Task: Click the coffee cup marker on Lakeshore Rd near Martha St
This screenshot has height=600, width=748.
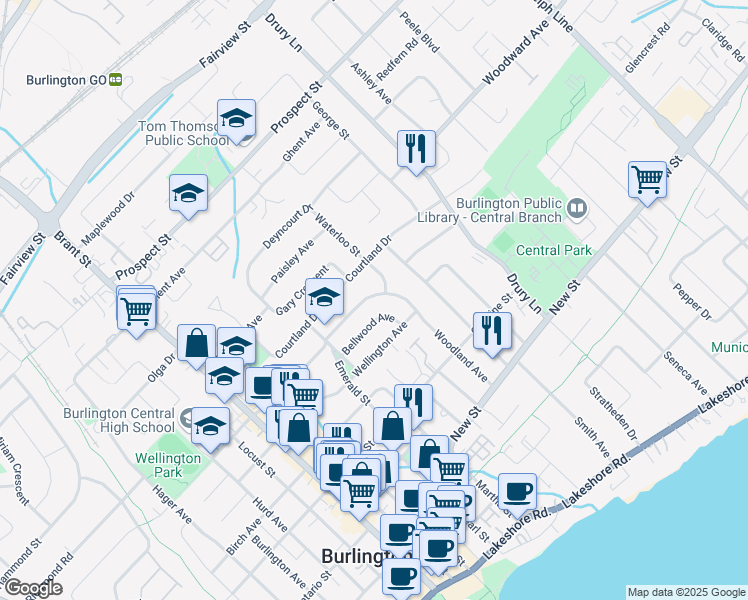Action: coord(518,494)
